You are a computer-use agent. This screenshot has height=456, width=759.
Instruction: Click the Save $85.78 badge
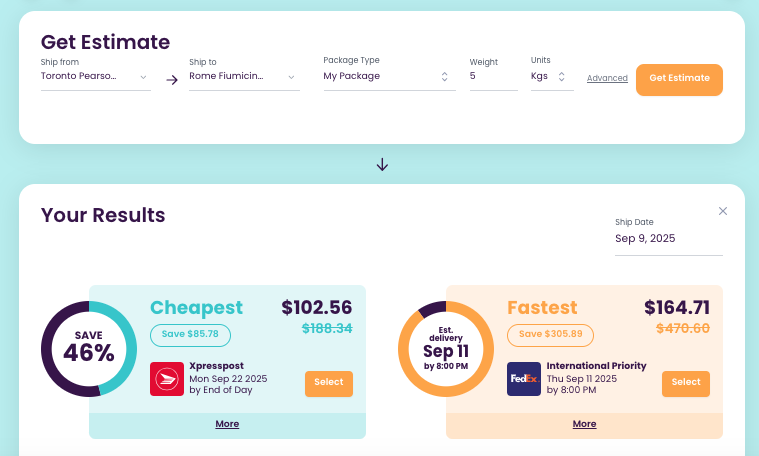pos(191,334)
